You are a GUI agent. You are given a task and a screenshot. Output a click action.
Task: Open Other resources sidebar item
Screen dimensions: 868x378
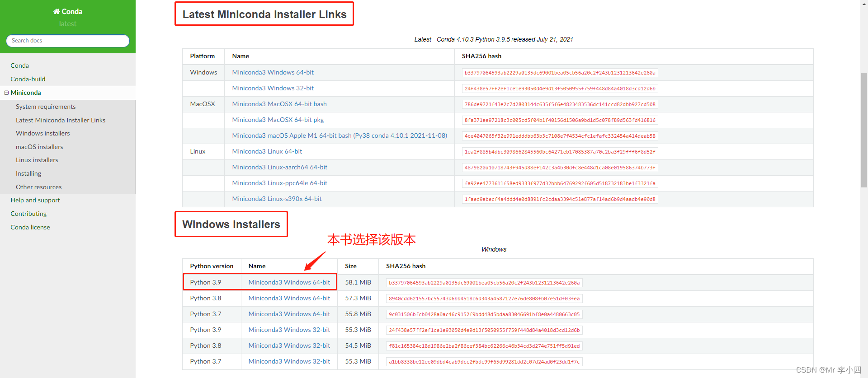point(39,187)
